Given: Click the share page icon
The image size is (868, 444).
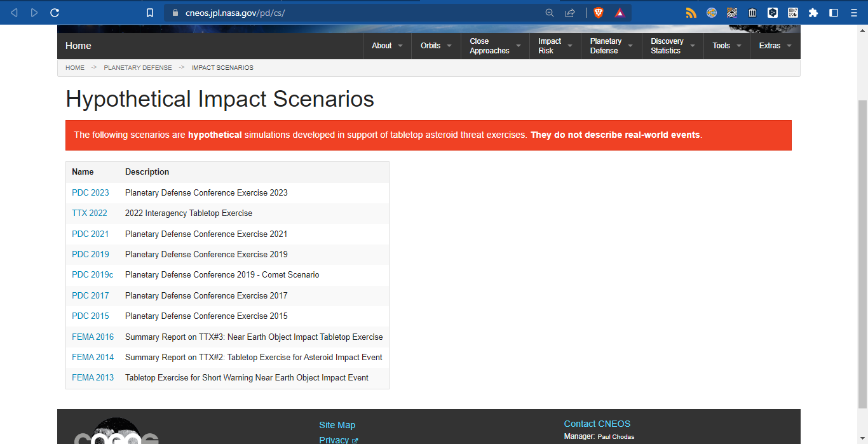Looking at the screenshot, I should click(x=570, y=13).
